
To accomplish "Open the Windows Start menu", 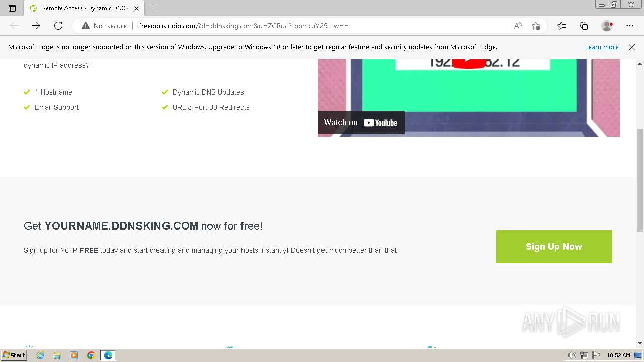I will tap(14, 355).
